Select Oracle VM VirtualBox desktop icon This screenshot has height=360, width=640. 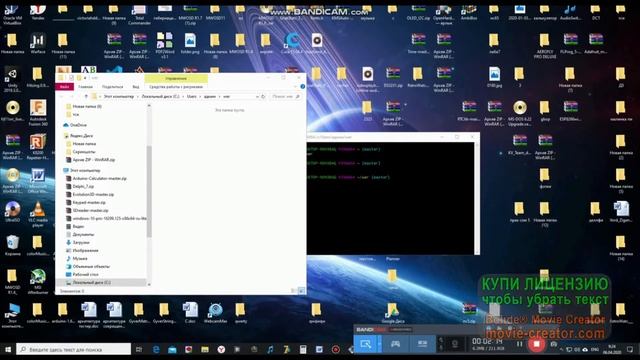click(13, 15)
